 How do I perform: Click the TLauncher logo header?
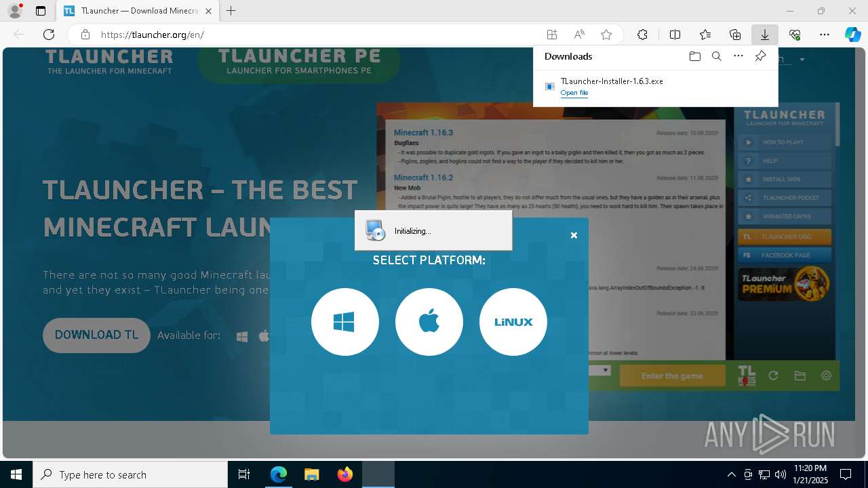point(109,61)
